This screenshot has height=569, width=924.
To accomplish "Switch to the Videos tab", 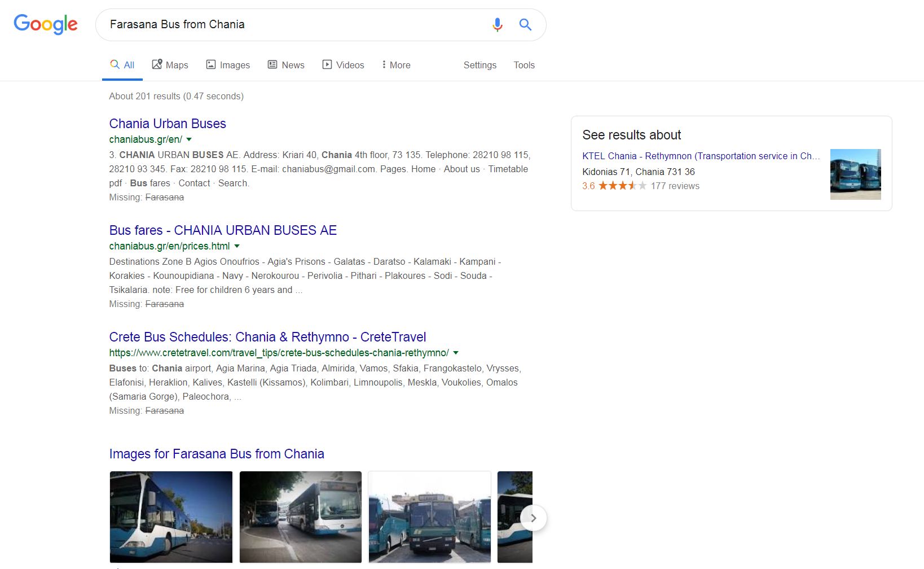I will 343,65.
